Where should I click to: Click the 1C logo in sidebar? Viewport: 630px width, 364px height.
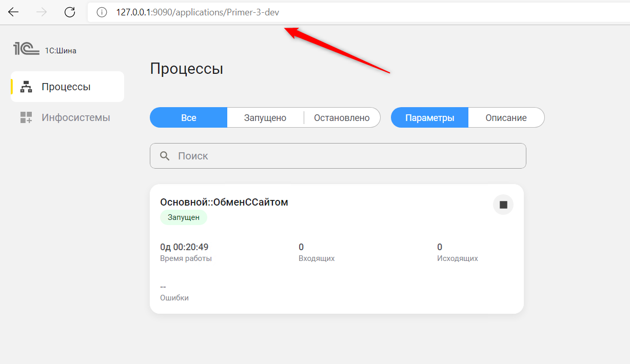point(26,49)
